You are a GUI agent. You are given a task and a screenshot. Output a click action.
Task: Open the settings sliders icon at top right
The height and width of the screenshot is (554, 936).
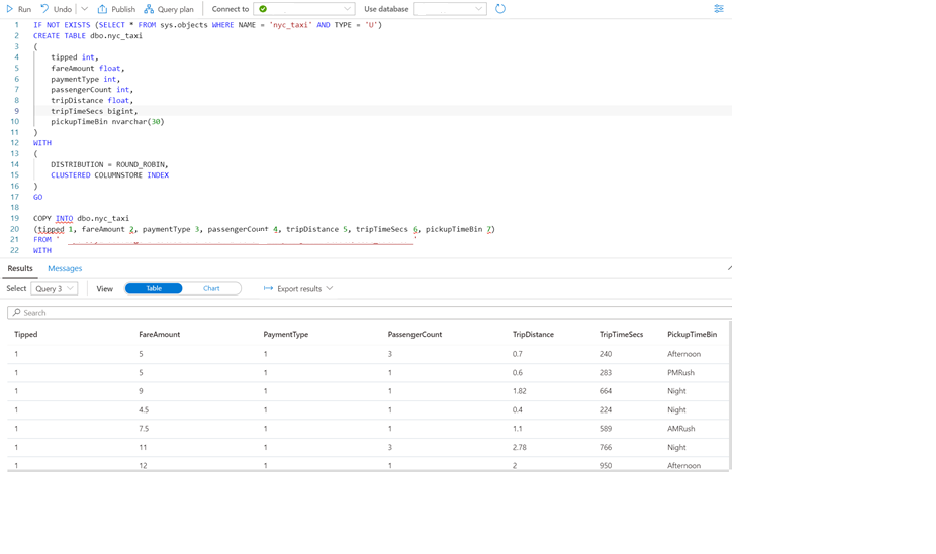pos(719,9)
